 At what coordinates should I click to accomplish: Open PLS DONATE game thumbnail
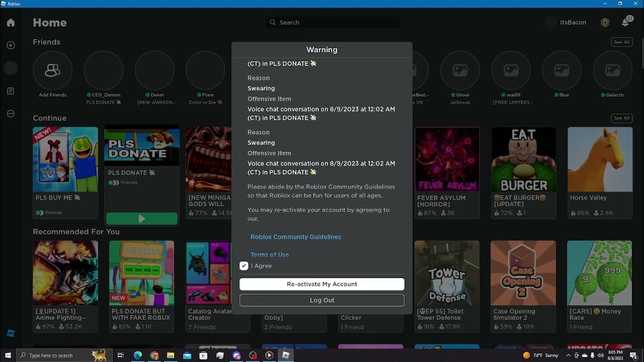point(142,146)
